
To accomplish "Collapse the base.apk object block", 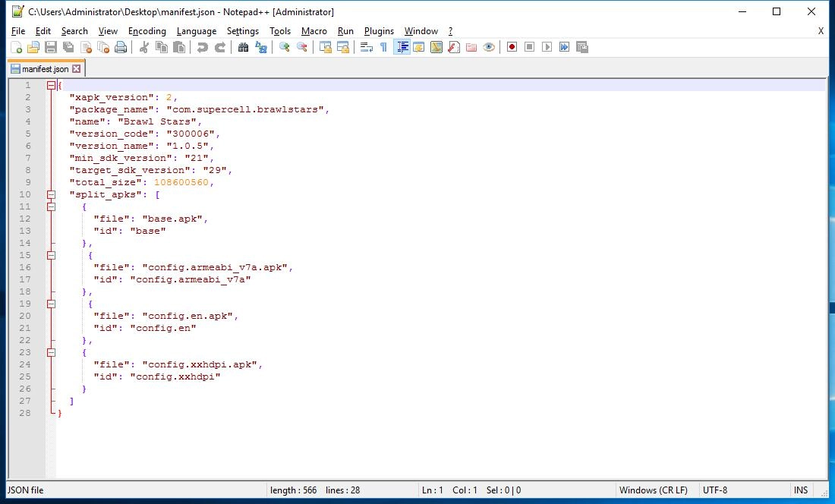I will click(50, 206).
